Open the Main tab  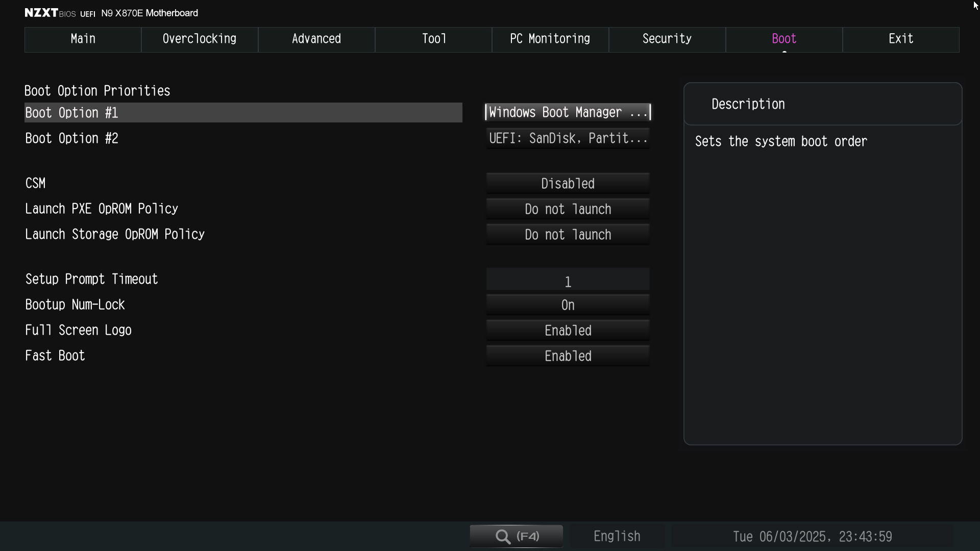[x=83, y=39]
